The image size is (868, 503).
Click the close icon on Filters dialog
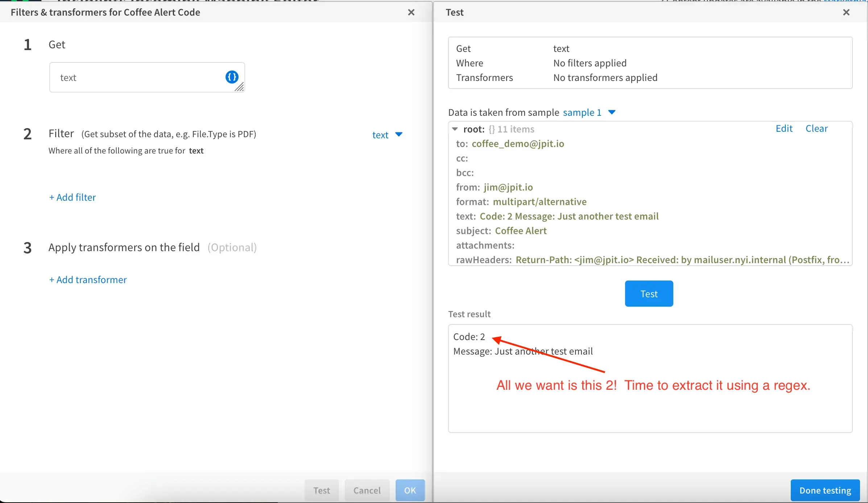[410, 13]
